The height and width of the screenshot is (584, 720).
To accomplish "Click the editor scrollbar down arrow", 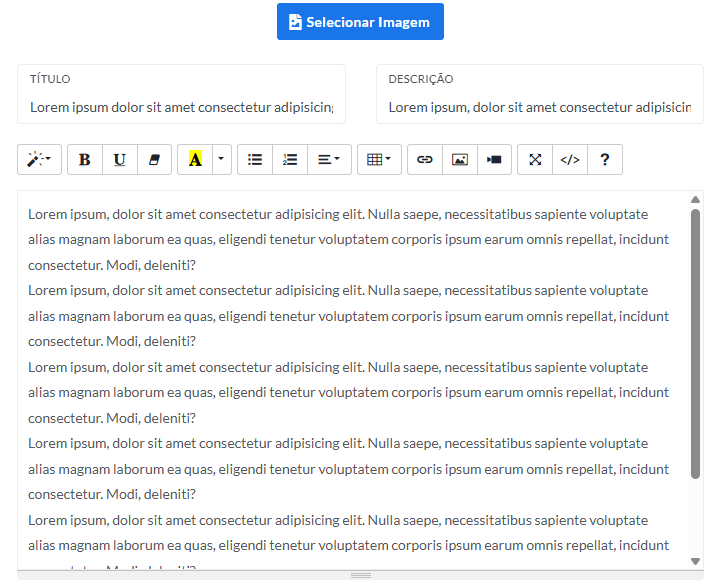I will tap(695, 562).
